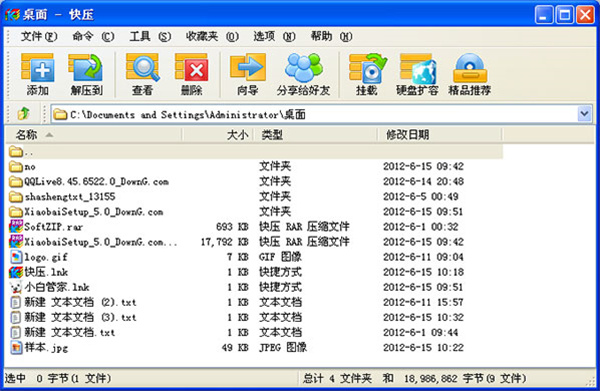The height and width of the screenshot is (391, 600).
Task: Open the 工具(S) menu
Action: coord(150,36)
